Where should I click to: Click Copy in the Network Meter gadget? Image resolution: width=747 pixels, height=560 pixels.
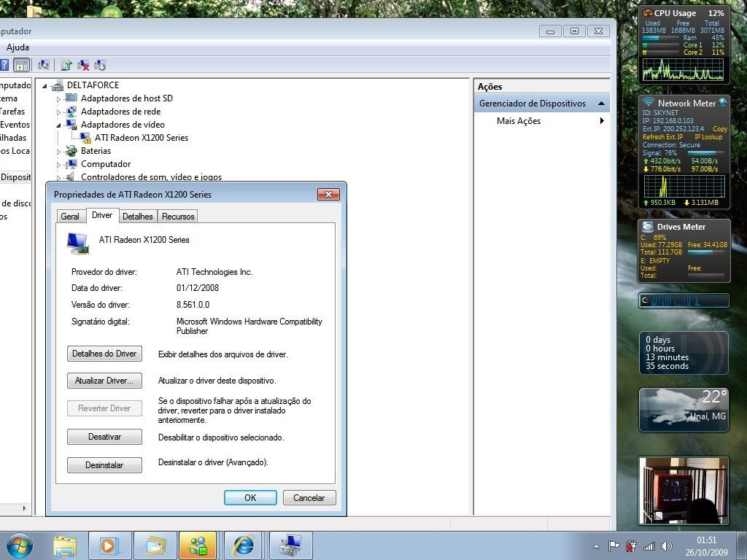(720, 128)
